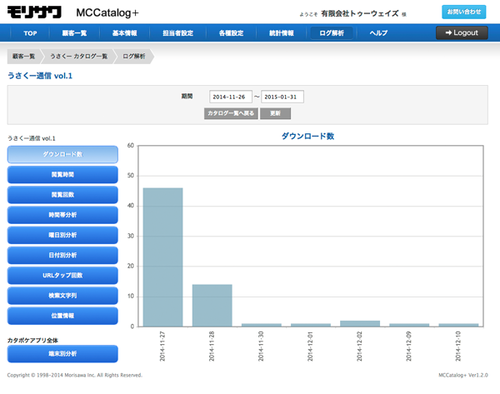Viewport: 500px width, 394px height.
Task: Click うさくー カタログ一覧 breadcrumb
Action: coord(79,56)
